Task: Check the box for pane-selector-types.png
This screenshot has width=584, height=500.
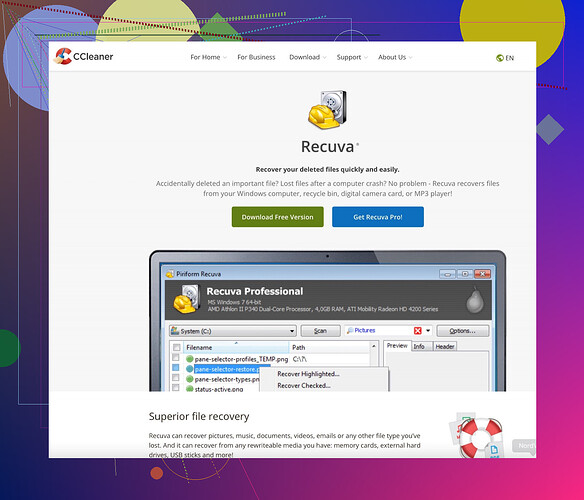Action: click(x=176, y=378)
